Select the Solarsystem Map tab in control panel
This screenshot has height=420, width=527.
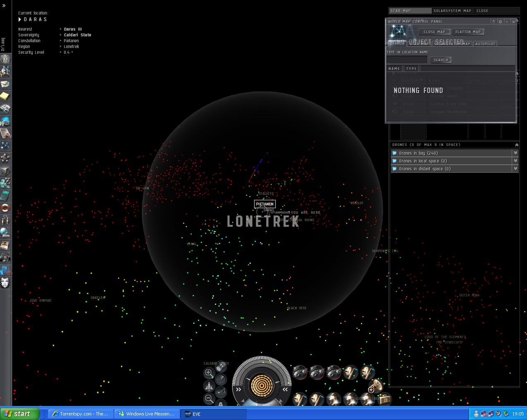coord(452,44)
